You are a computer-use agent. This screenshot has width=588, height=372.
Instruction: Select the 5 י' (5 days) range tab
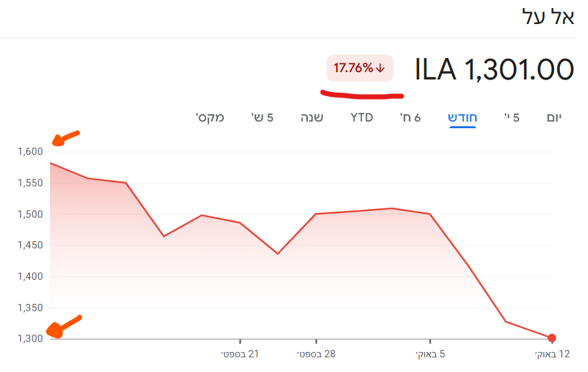point(512,118)
